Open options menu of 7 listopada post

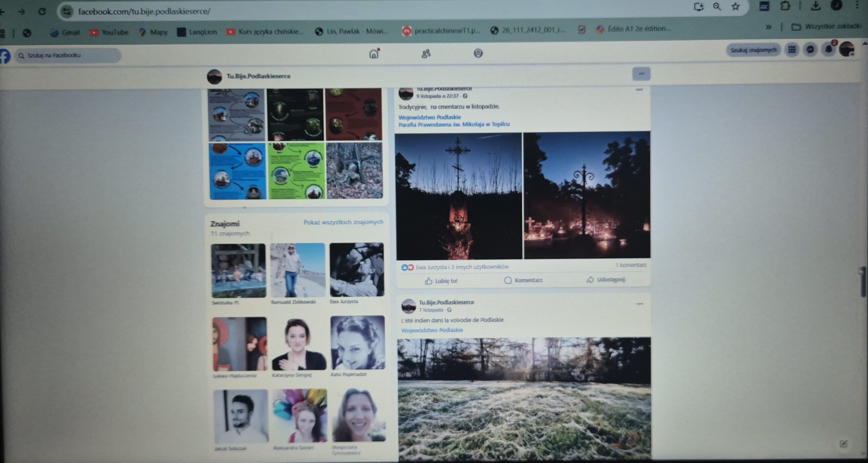point(639,304)
